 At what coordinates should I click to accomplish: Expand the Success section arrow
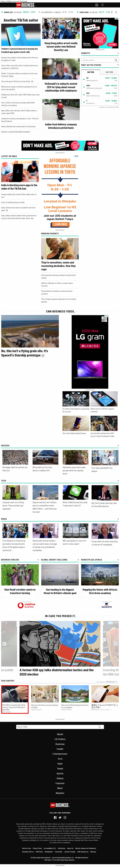118,446
